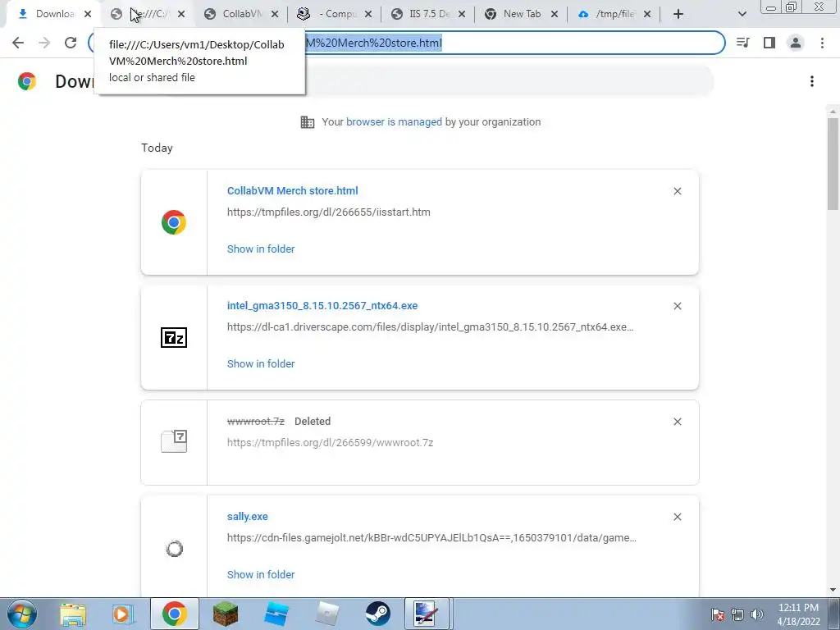Open the Action Center flag icon
This screenshot has width=840, height=630.
click(718, 614)
